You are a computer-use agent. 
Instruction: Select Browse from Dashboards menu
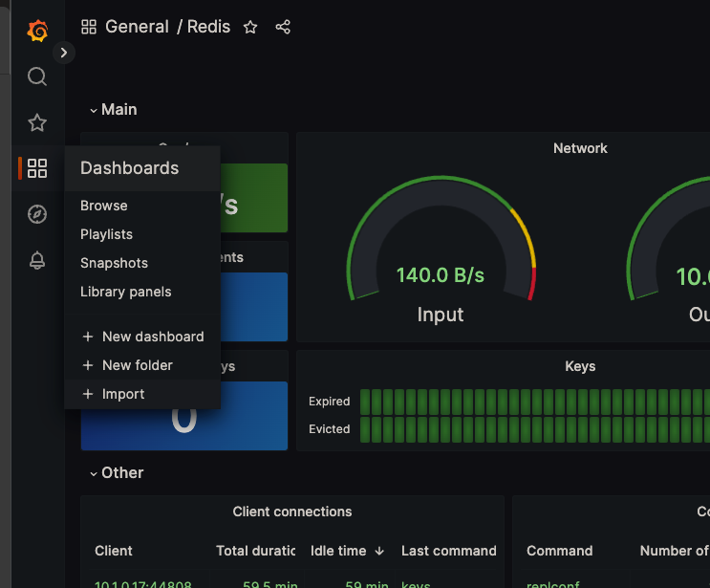(104, 206)
